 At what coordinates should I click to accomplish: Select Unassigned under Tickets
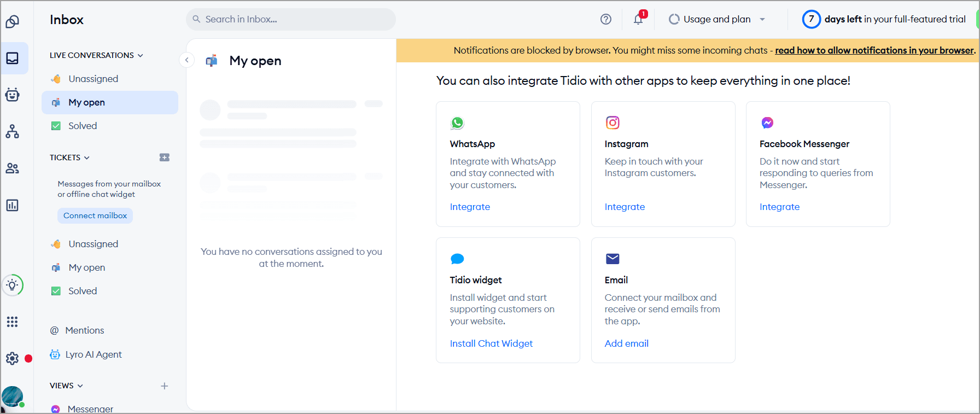coord(110,244)
